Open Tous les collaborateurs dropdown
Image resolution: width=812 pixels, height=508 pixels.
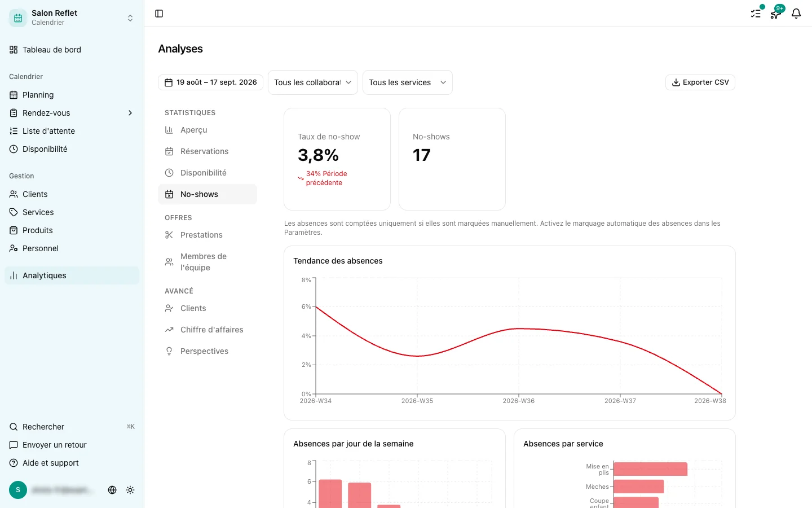(313, 82)
